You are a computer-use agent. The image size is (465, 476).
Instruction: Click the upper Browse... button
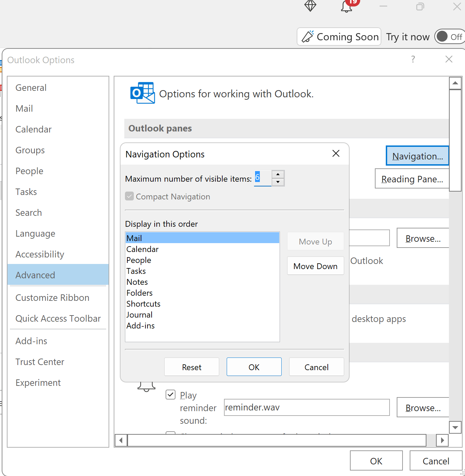tap(423, 238)
